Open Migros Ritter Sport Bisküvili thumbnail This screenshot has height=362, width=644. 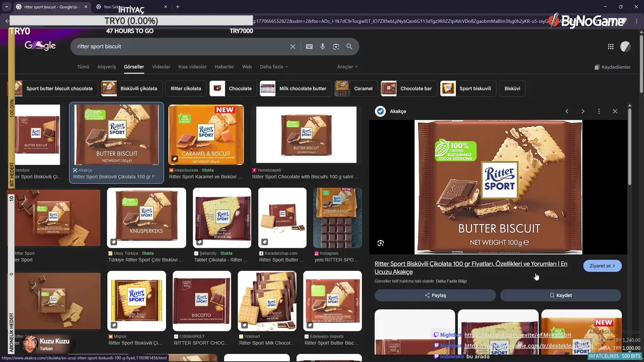tap(137, 301)
